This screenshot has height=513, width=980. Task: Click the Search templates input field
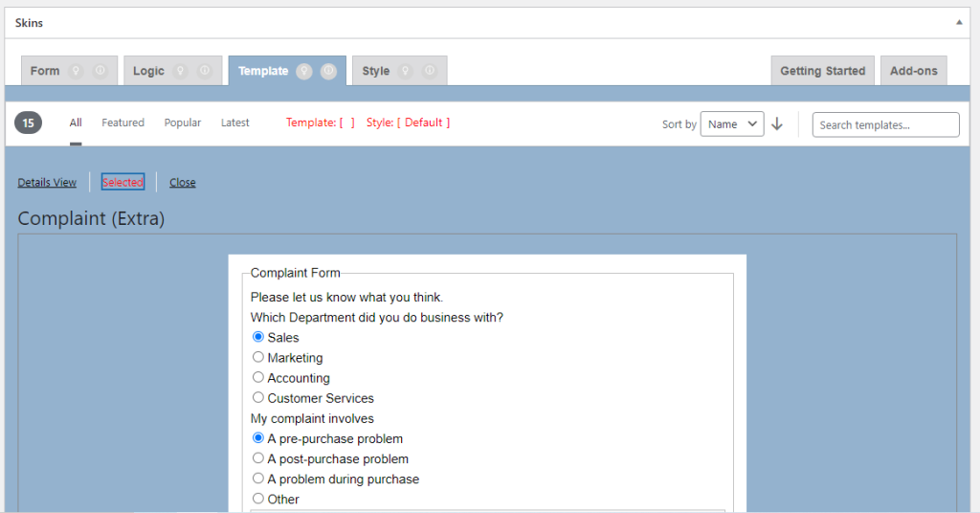click(885, 124)
